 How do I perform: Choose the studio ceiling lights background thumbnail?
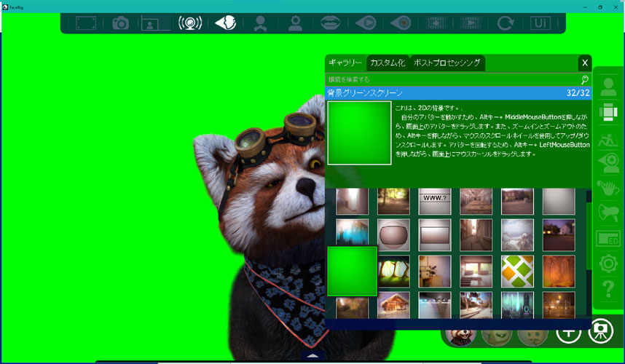pyautogui.click(x=434, y=305)
